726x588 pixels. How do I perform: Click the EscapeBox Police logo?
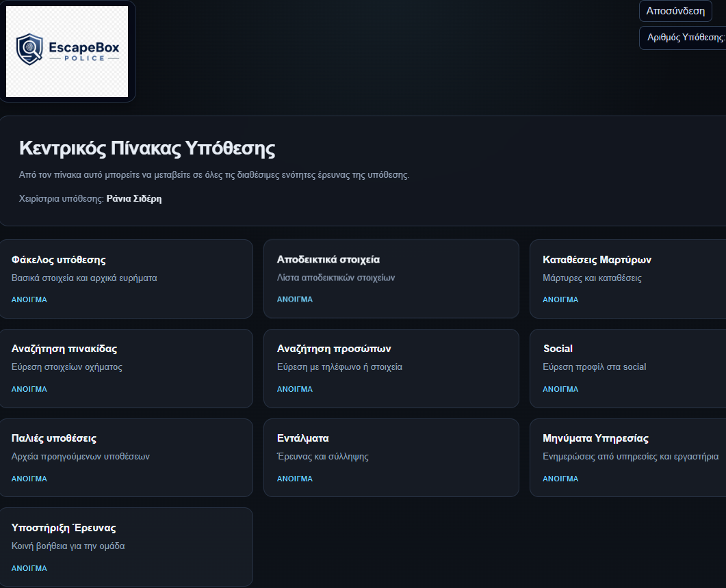(x=67, y=51)
